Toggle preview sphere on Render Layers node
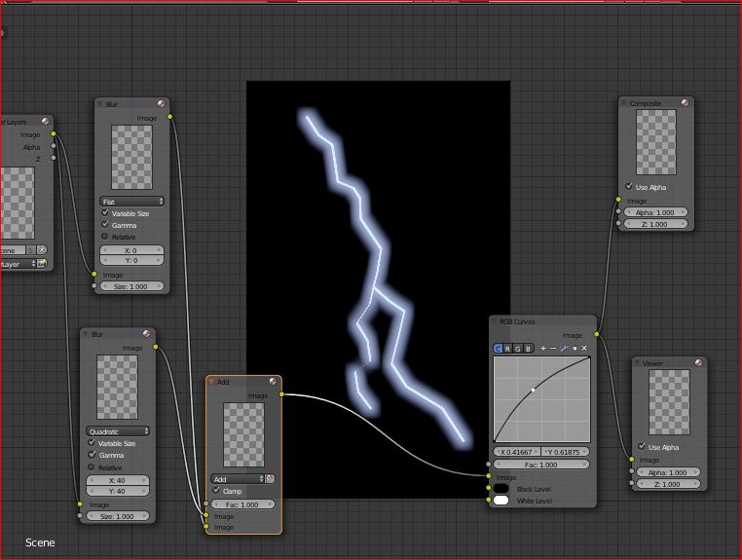The width and height of the screenshot is (742, 560). point(46,121)
